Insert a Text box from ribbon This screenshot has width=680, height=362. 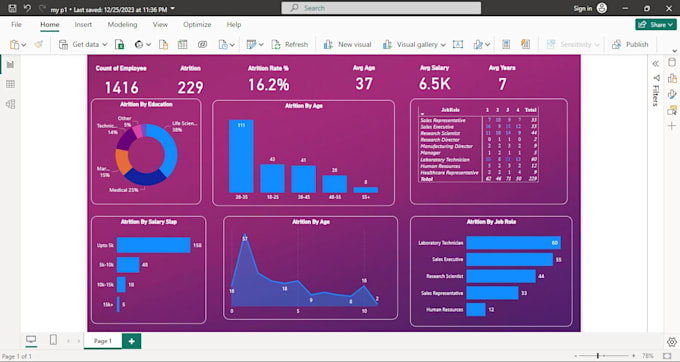tap(458, 44)
